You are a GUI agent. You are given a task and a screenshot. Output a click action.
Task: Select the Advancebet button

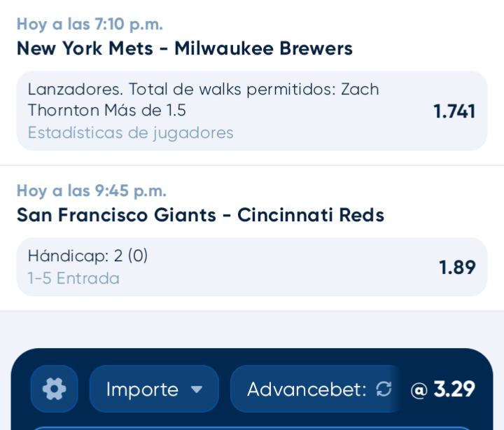[316, 389]
